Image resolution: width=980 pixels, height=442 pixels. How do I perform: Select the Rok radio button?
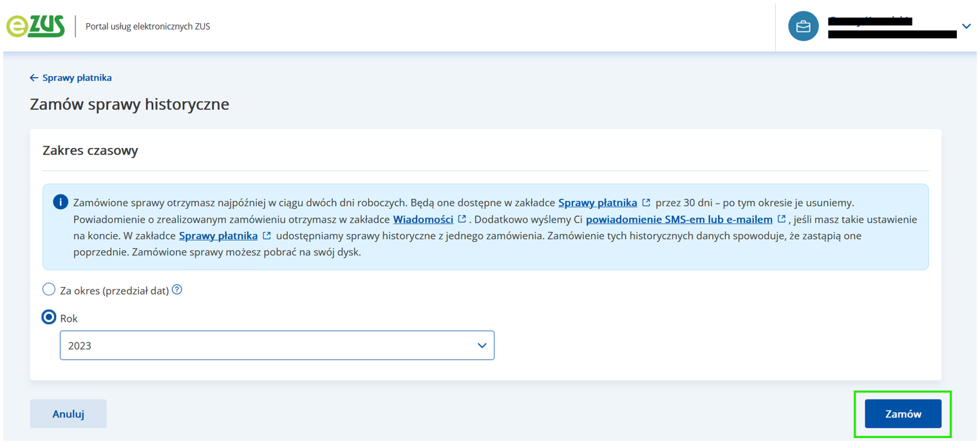pyautogui.click(x=49, y=317)
